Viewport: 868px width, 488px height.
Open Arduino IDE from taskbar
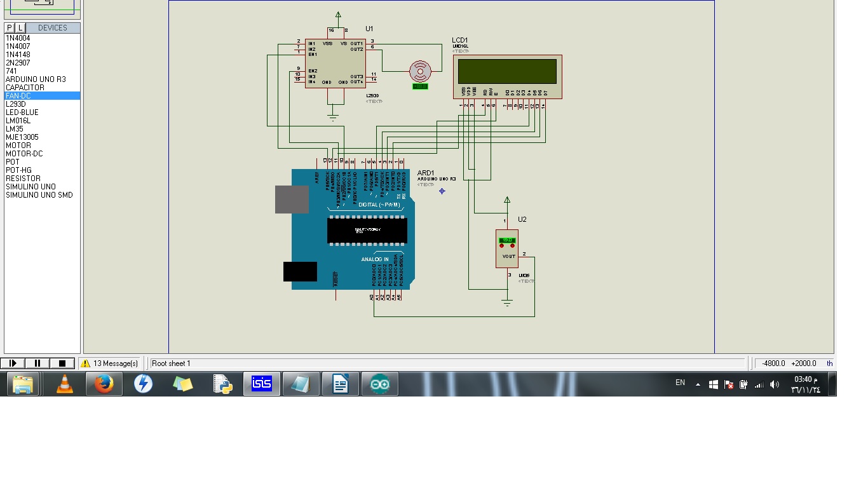[x=379, y=384]
